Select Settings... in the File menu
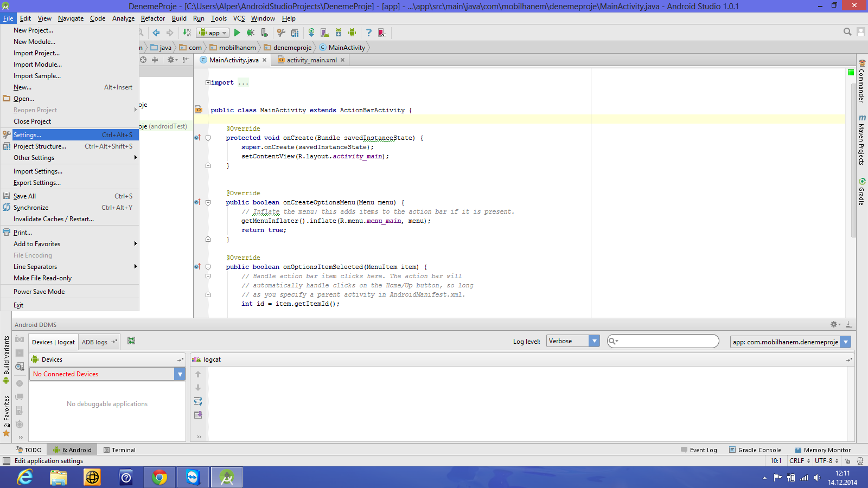Viewport: 868px width, 488px height. [69, 135]
